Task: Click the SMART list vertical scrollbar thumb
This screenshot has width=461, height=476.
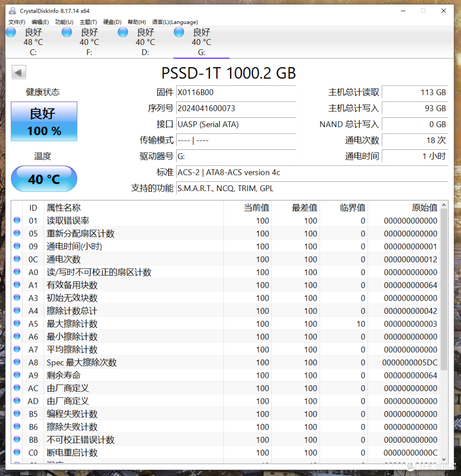Action: pyautogui.click(x=444, y=289)
